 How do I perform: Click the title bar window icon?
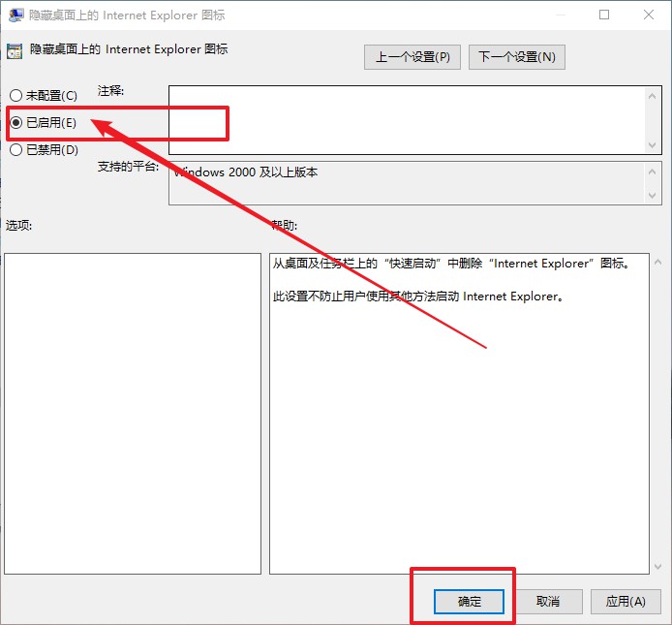(15, 15)
